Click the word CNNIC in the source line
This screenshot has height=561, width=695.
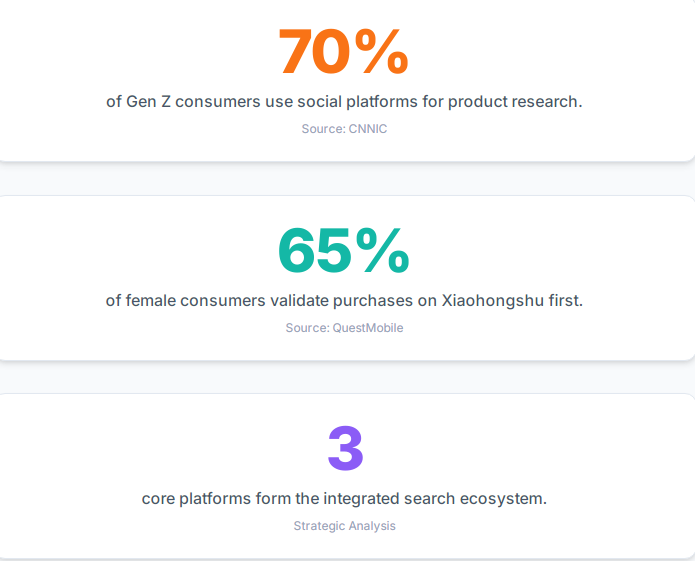click(x=367, y=129)
